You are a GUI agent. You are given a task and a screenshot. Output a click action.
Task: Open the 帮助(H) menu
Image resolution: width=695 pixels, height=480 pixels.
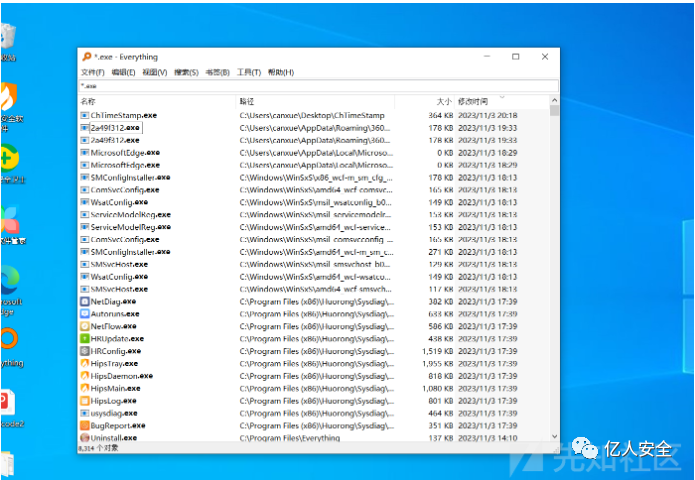pos(281,72)
